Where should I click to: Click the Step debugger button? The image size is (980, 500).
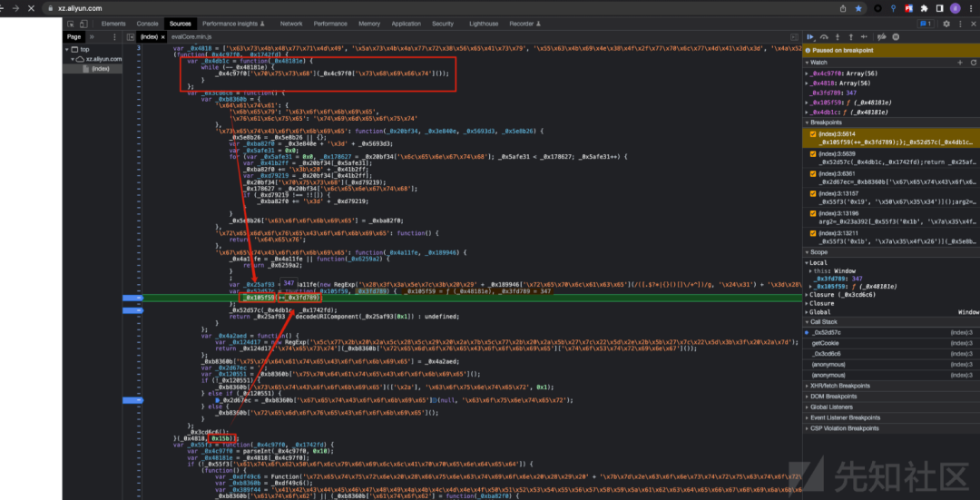tap(864, 37)
